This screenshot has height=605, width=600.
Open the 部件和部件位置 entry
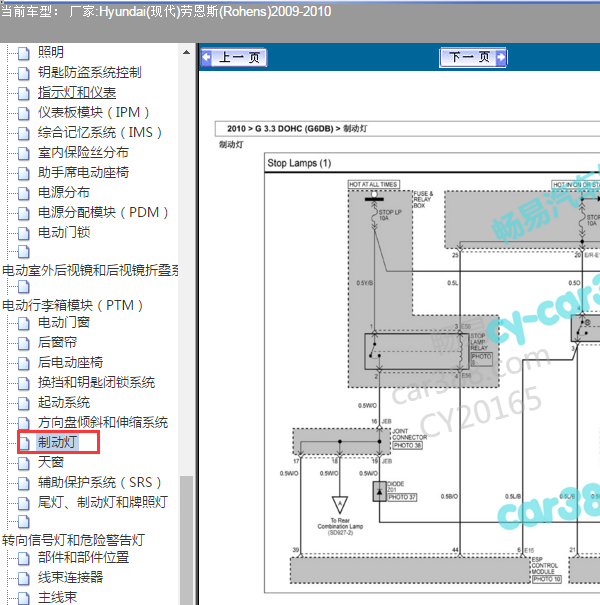pyautogui.click(x=83, y=558)
